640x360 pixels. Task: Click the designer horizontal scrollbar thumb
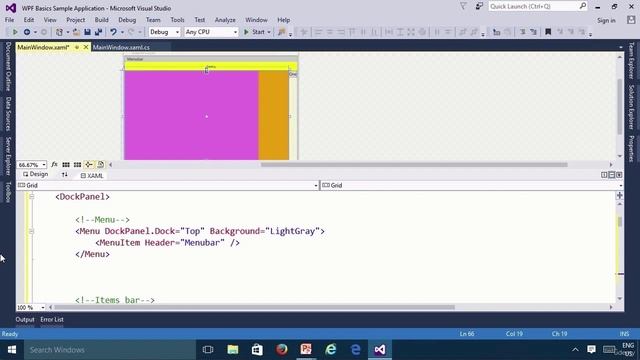click(414, 164)
